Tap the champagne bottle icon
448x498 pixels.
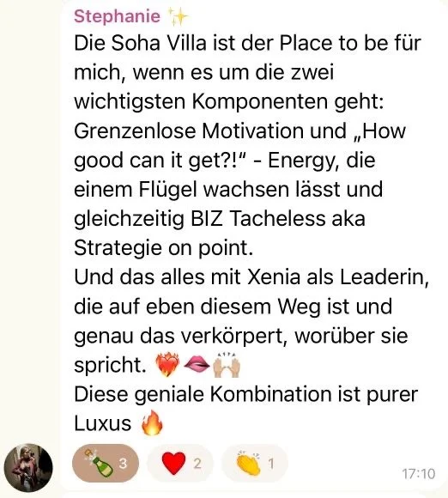click(x=98, y=463)
